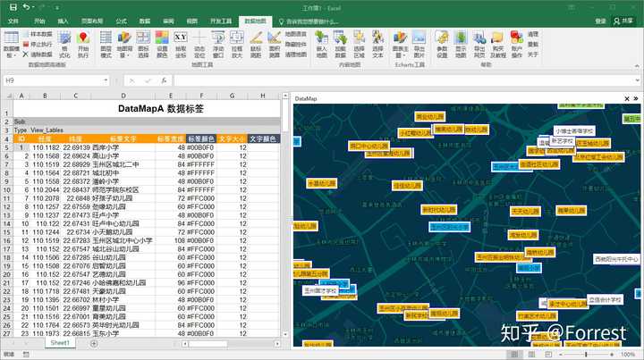Image resolution: width=644 pixels, height=360 pixels.
Task: Click in the formula bar input
Action: coord(403,80)
